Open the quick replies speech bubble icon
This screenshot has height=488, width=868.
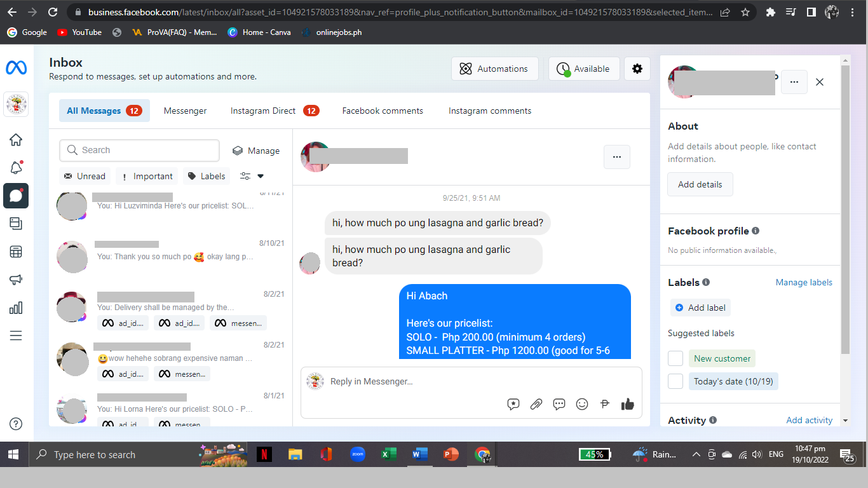[559, 404]
